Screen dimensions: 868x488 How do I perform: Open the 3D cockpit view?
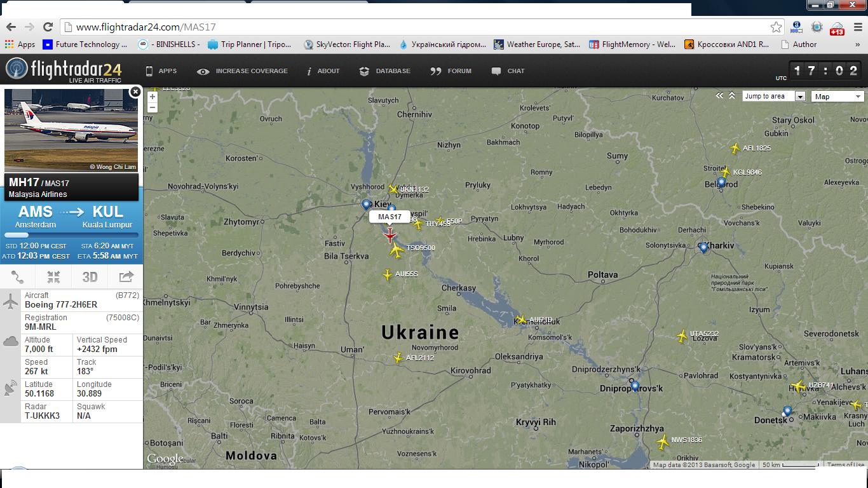tap(90, 277)
